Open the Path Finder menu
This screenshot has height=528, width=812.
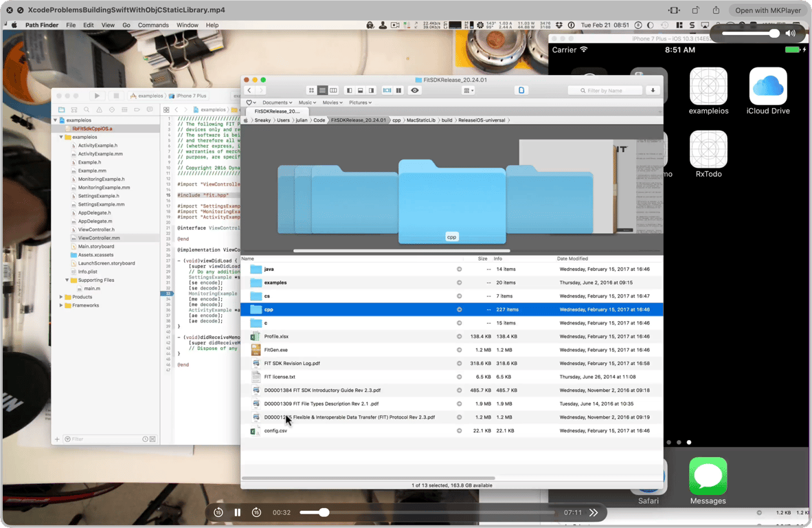[x=42, y=25]
